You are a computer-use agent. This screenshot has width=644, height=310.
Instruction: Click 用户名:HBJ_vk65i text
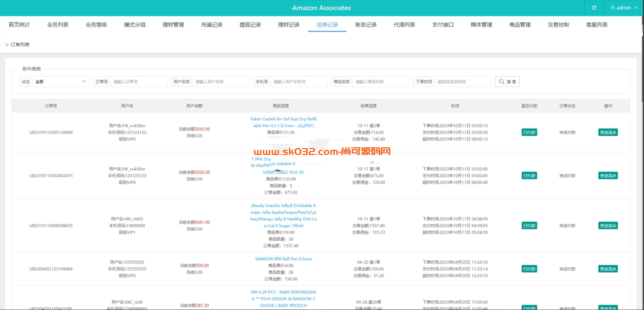click(x=127, y=219)
